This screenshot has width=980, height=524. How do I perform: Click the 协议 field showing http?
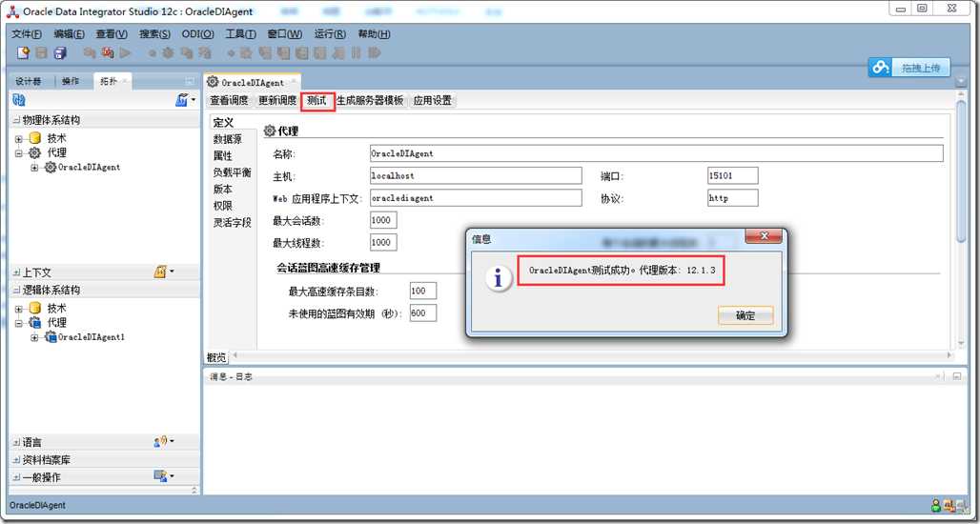point(732,198)
